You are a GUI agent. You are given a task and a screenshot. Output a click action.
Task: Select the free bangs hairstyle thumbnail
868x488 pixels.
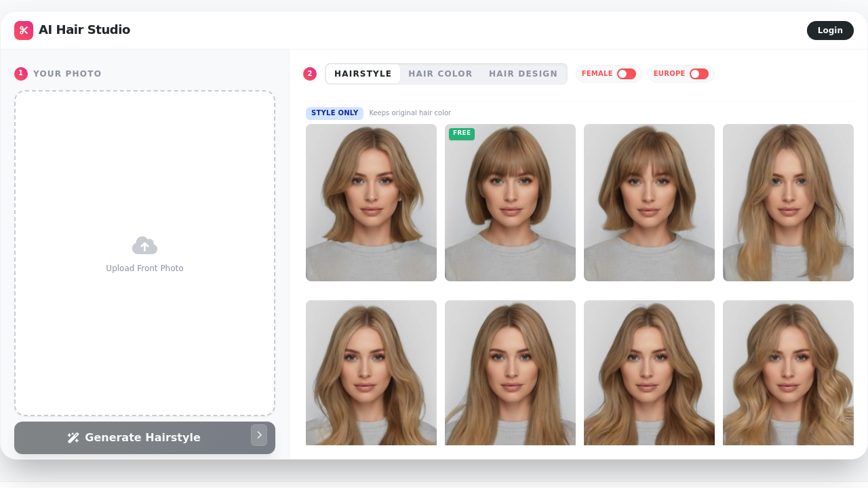510,203
